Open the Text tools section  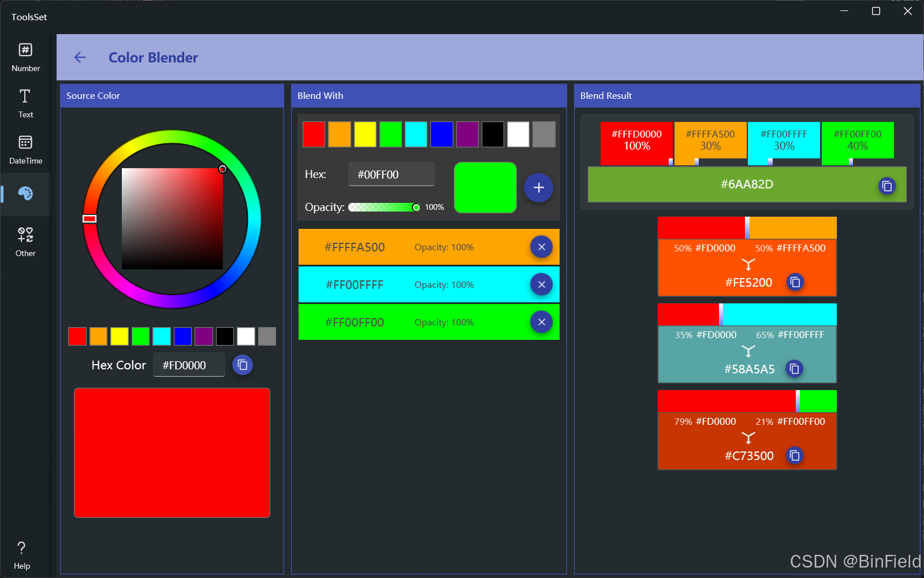[x=25, y=103]
